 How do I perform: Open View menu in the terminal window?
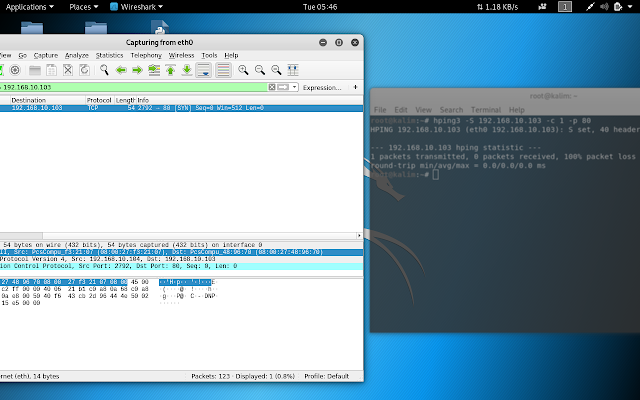(x=423, y=110)
